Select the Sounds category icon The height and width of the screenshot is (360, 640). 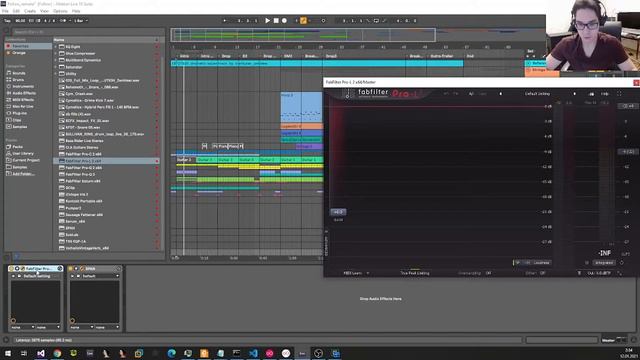(x=9, y=73)
